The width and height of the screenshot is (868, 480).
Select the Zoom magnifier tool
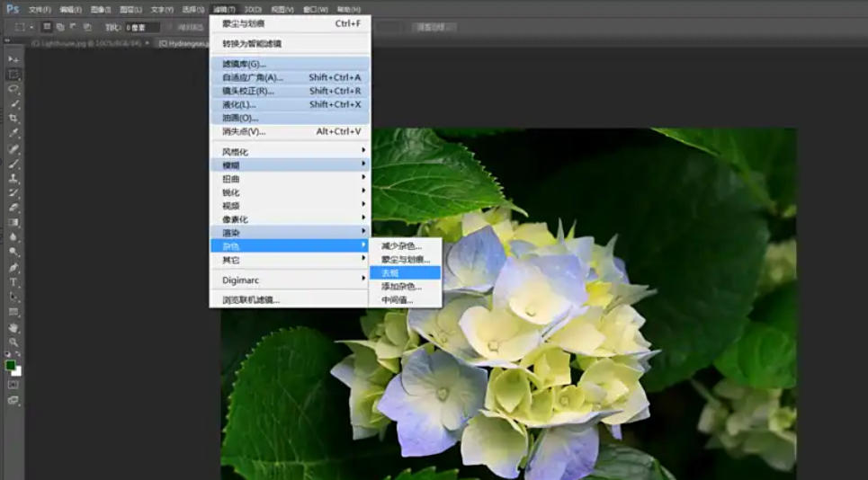tap(13, 342)
